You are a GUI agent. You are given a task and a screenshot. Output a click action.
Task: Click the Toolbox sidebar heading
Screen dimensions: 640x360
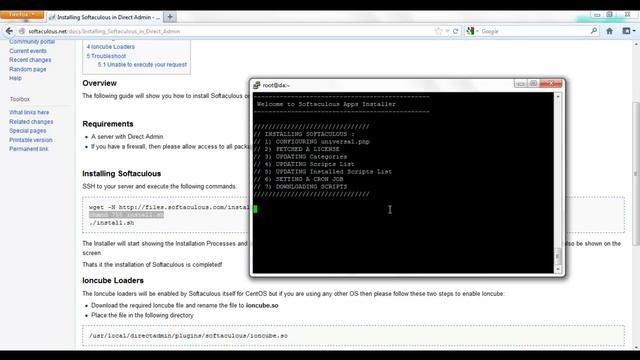coord(20,99)
